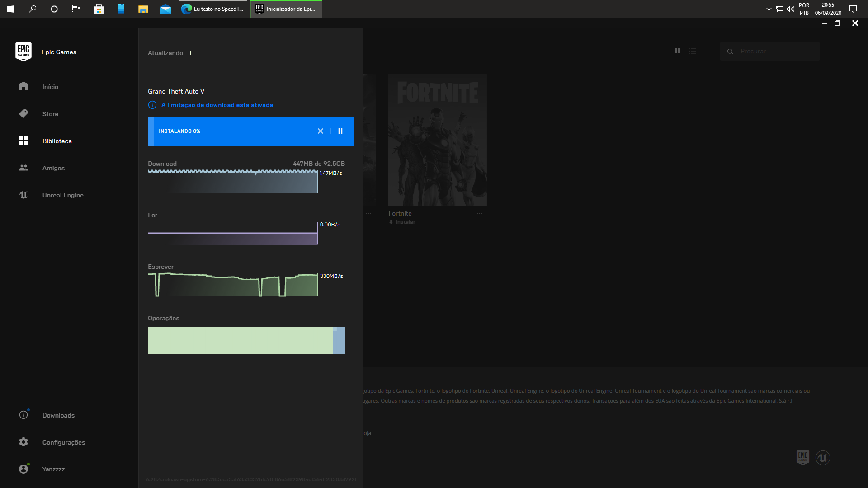Viewport: 868px width, 488px height.
Task: Open Task View on the taskbar
Action: point(76,9)
